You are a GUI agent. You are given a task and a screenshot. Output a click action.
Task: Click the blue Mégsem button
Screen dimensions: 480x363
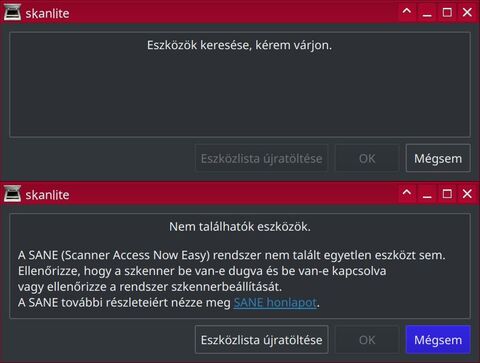coord(438,340)
